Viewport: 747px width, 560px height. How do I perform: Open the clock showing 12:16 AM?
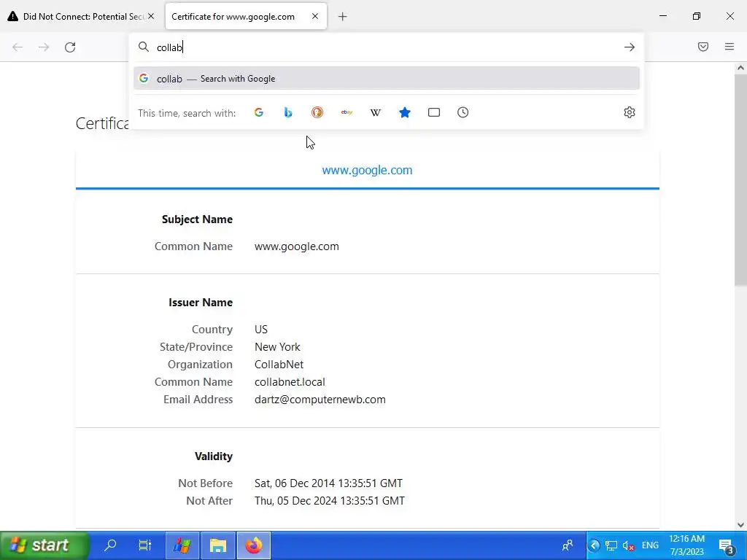(x=687, y=545)
